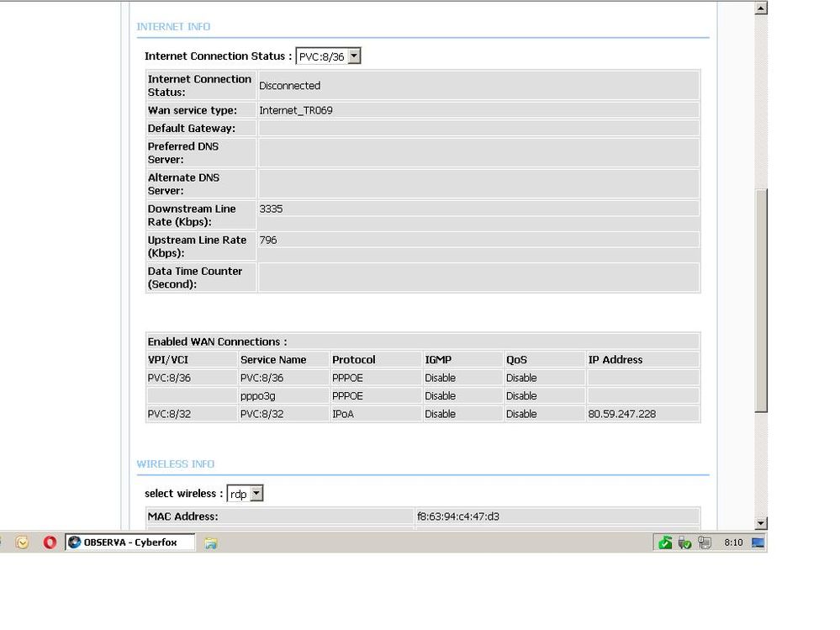Click the network connection tray icon

pyautogui.click(x=704, y=543)
